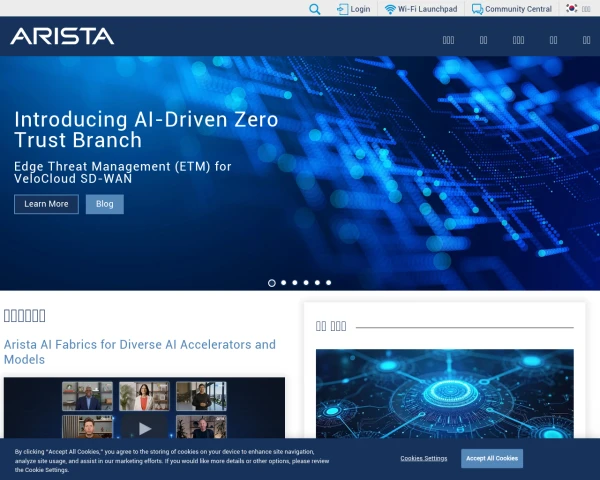This screenshot has width=600, height=480.
Task: Click the Blog button in hero banner
Action: [x=104, y=204]
